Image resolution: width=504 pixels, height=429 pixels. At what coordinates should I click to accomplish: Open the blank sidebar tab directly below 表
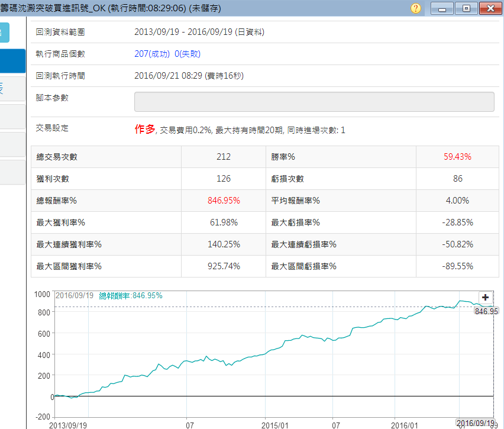[x=12, y=117]
